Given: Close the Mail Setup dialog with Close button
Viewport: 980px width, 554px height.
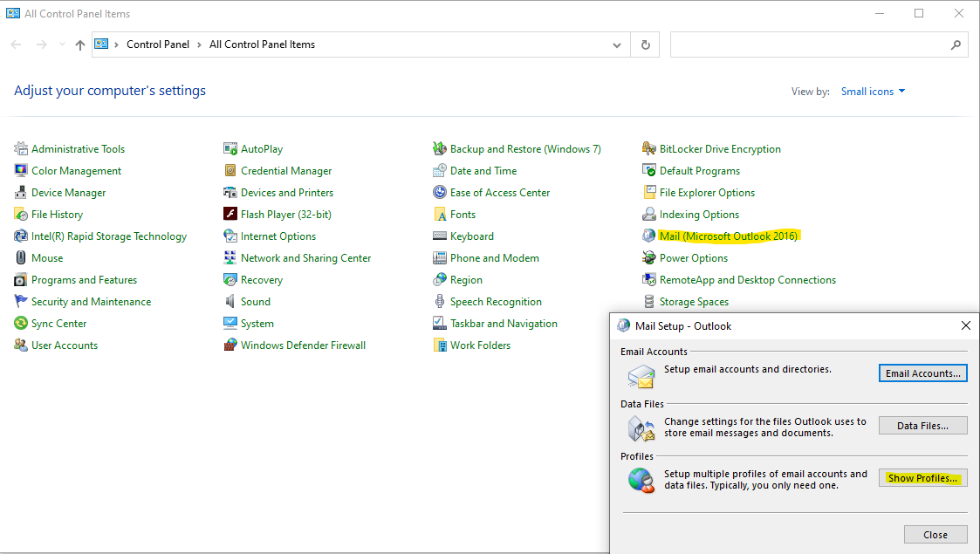Looking at the screenshot, I should pos(935,535).
